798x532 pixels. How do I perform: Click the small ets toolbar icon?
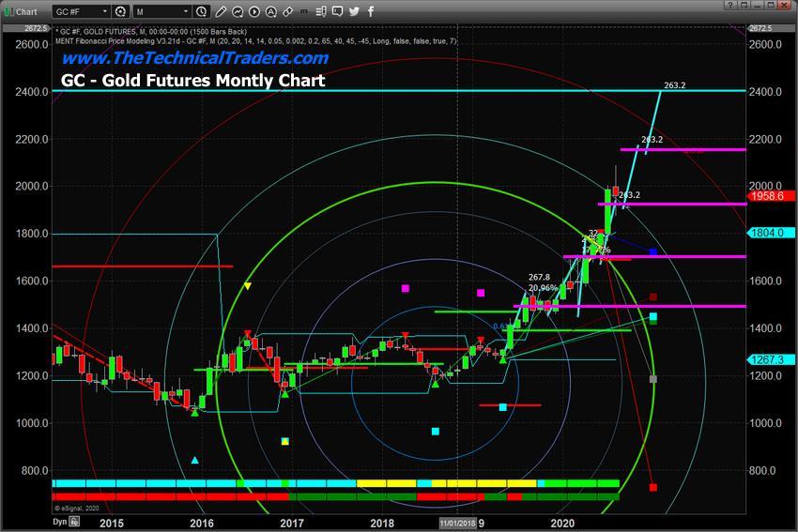(304, 11)
